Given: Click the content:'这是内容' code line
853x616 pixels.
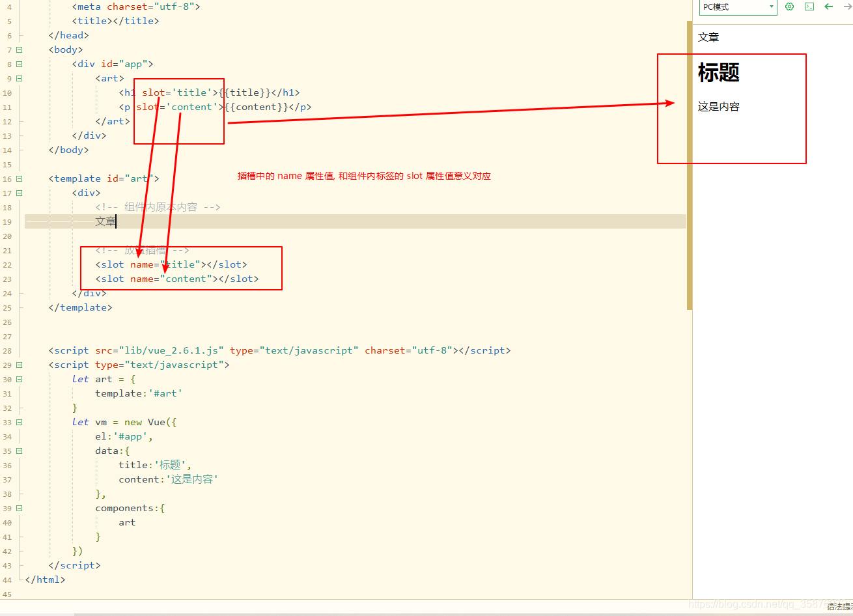Looking at the screenshot, I should tap(168, 479).
